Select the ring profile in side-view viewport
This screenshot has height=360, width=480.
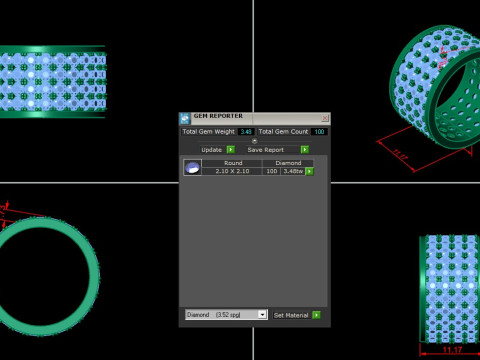[49, 277]
